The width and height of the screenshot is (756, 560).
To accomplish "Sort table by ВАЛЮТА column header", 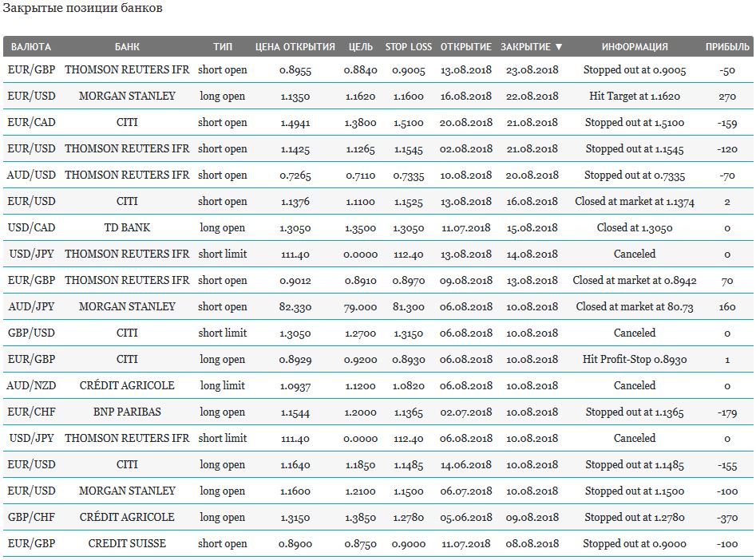I will (x=31, y=47).
